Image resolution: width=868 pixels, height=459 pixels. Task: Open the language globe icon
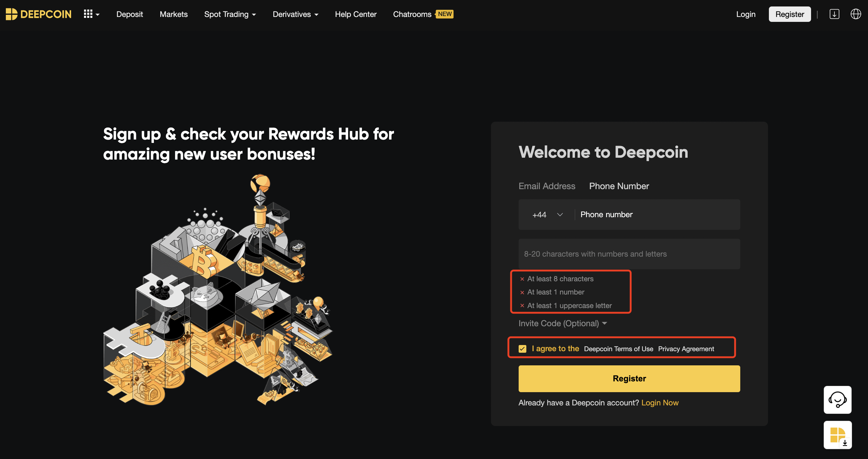pyautogui.click(x=856, y=14)
